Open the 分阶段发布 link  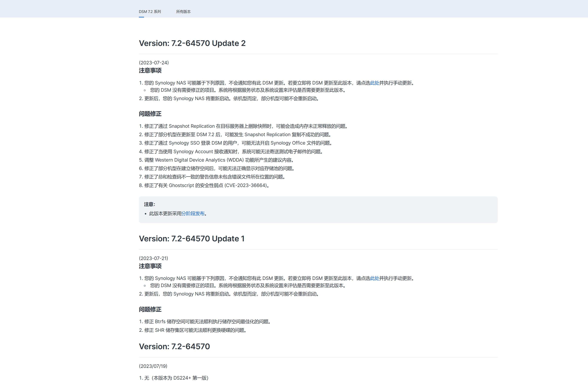pos(193,213)
